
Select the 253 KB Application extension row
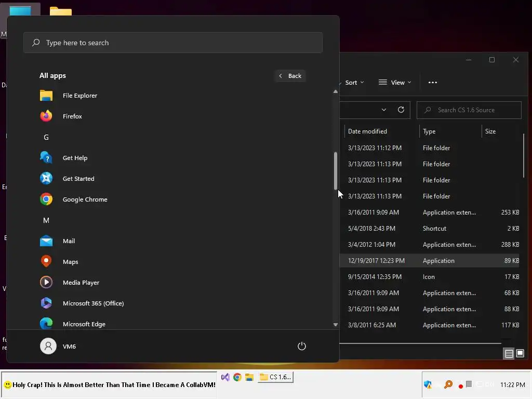[x=430, y=212]
